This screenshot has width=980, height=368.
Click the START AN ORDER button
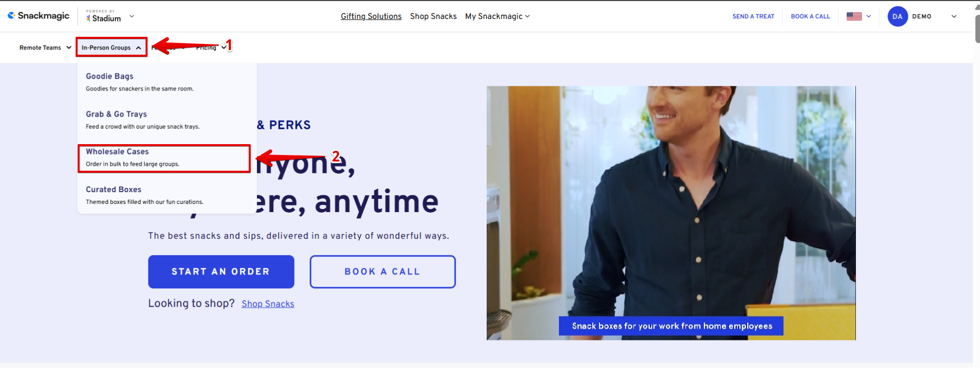[221, 271]
